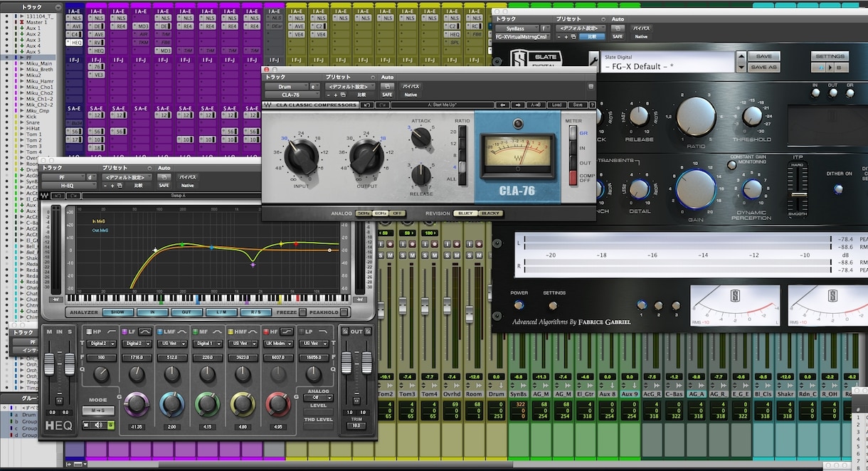Image resolution: width=868 pixels, height=471 pixels.
Task: Toggle the H-EQ analyzer PEAKHOLD switch
Action: point(344,312)
